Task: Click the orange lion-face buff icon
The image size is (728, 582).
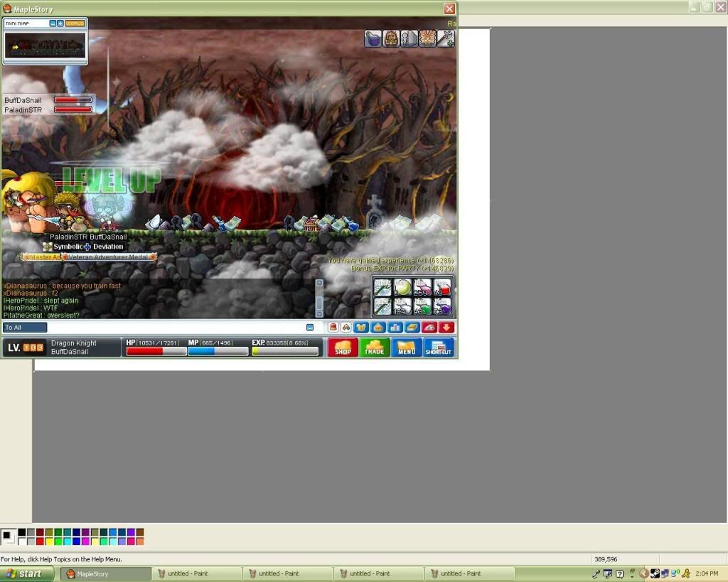Action: click(x=427, y=38)
